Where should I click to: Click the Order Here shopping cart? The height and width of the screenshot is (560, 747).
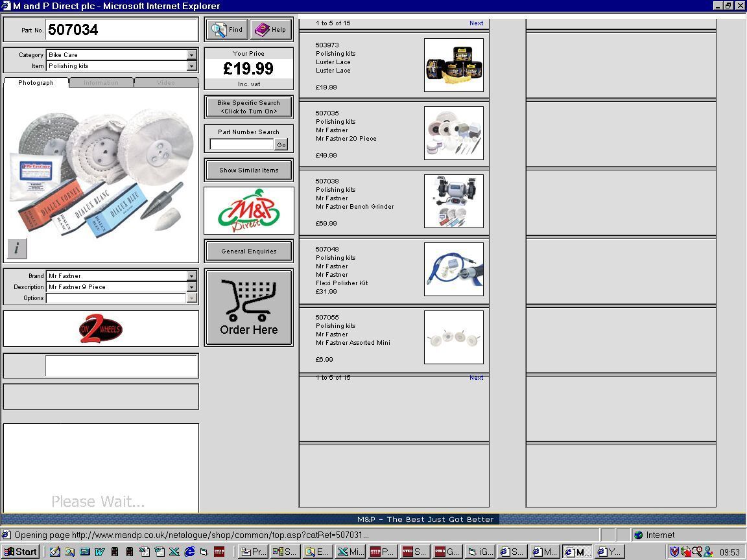pyautogui.click(x=248, y=308)
